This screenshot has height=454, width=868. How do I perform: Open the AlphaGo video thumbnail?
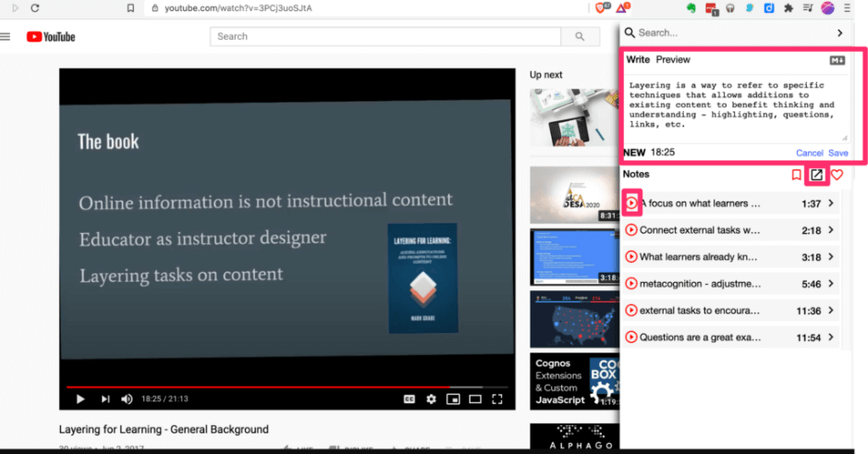pos(574,436)
